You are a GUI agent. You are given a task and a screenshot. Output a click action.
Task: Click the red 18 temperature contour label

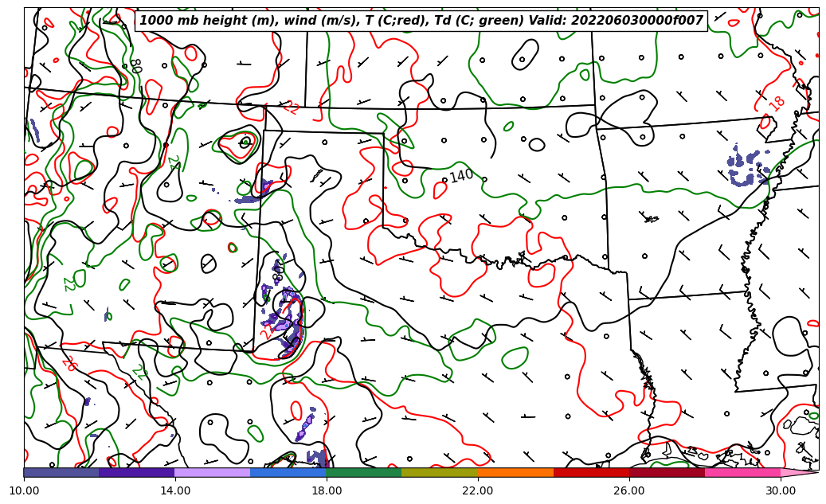(777, 103)
